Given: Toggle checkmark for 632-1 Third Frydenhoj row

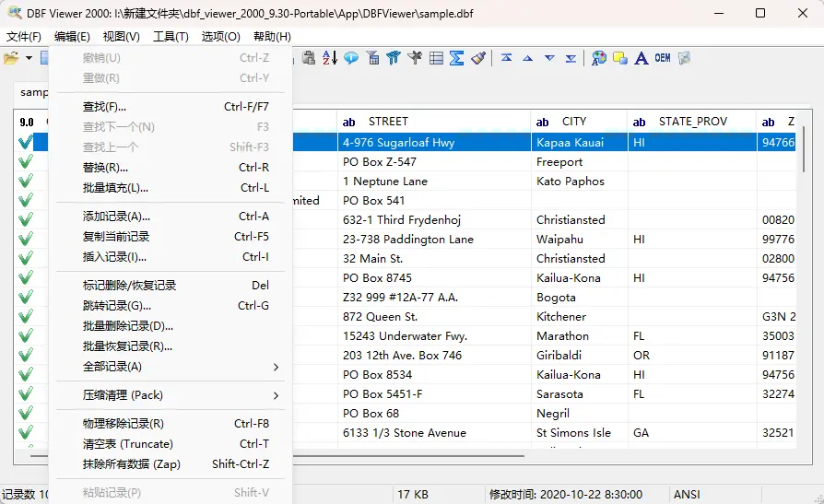Looking at the screenshot, I should click(x=25, y=219).
